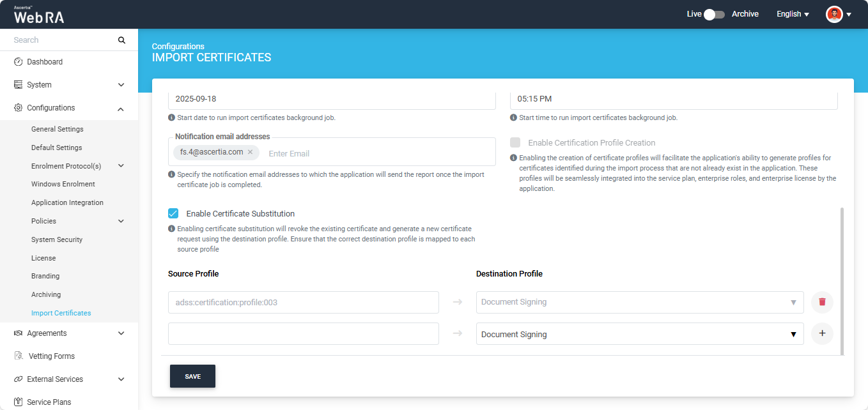Viewport: 868px width, 410px height.
Task: Click the empty Source Profile input field
Action: (303, 334)
